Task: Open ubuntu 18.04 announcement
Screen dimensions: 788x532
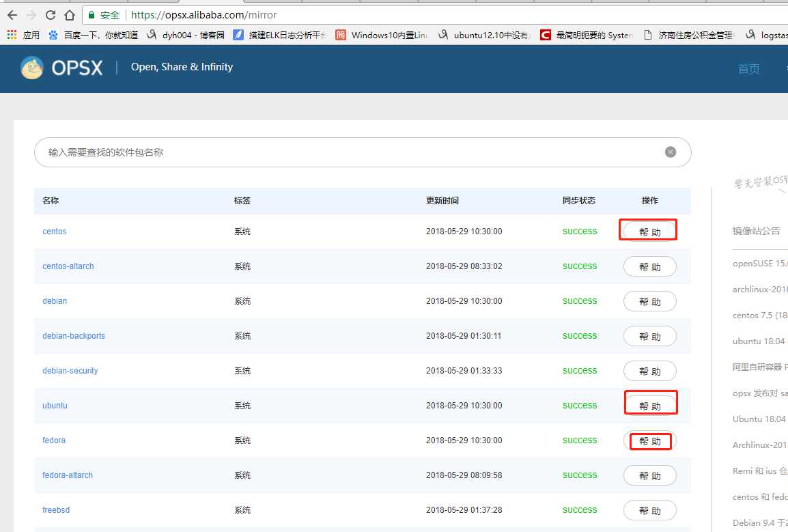Action: (x=760, y=341)
